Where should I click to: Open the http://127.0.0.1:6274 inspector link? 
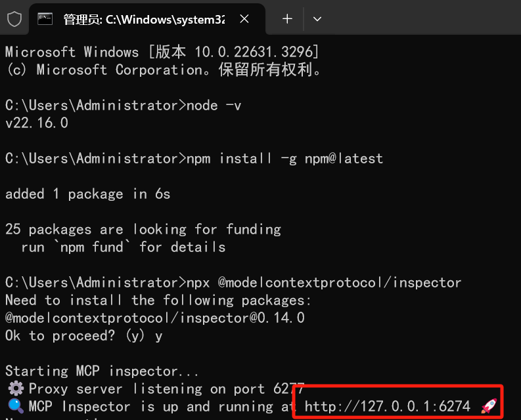[388, 406]
